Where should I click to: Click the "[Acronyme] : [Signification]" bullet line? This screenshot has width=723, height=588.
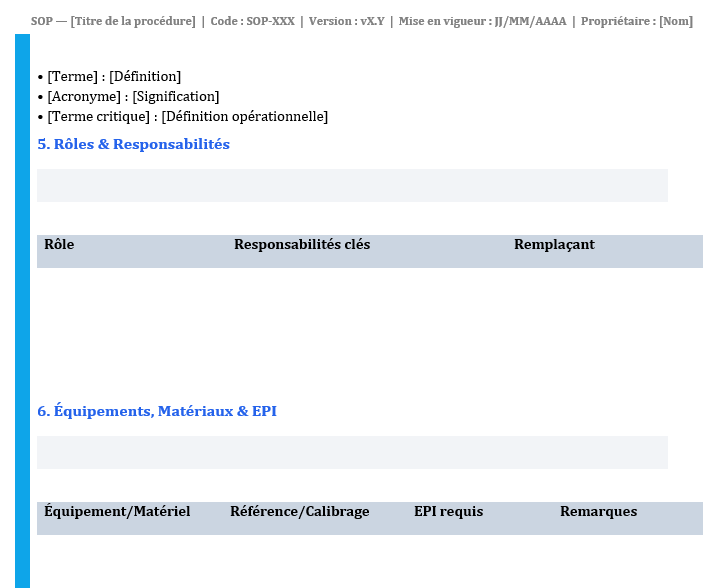133,97
